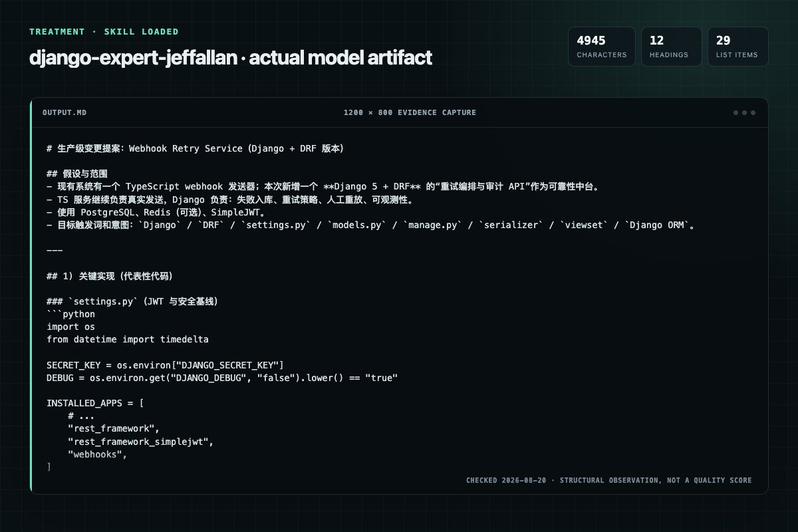The height and width of the screenshot is (532, 798).
Task: Click the '---' horizontal rule line
Action: click(55, 251)
